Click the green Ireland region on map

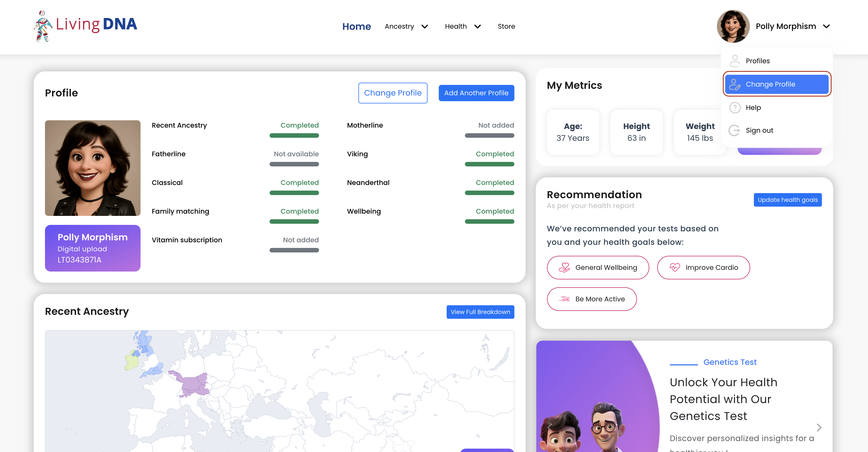click(132, 361)
